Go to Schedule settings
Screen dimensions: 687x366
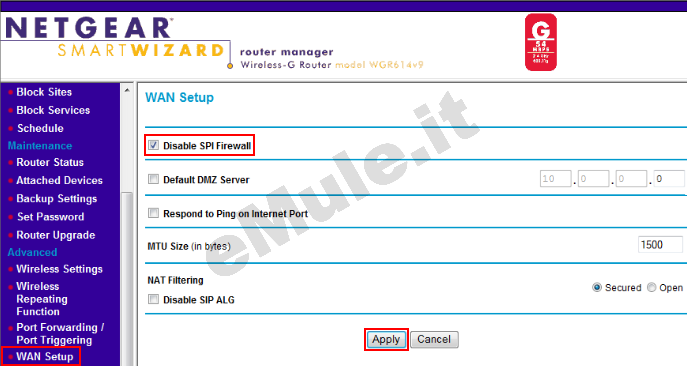point(40,128)
